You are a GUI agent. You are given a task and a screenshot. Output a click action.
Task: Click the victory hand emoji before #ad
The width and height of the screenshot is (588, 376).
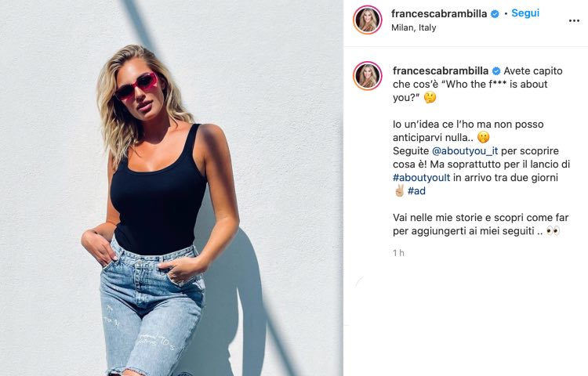399,190
